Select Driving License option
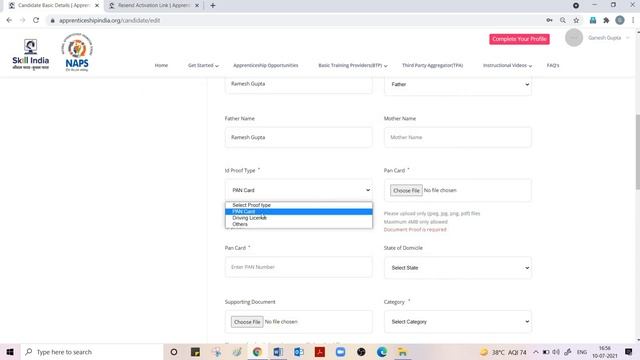Screen dimensions: 640x360 click(298, 218)
